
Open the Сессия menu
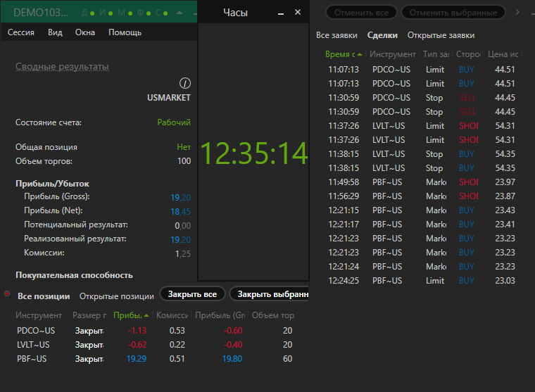pyautogui.click(x=21, y=32)
